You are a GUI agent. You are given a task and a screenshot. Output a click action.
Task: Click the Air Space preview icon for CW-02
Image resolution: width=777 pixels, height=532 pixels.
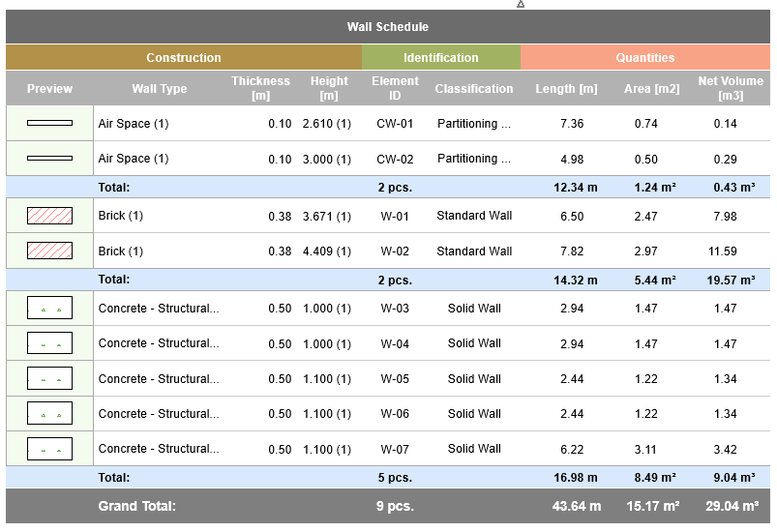[x=49, y=159]
